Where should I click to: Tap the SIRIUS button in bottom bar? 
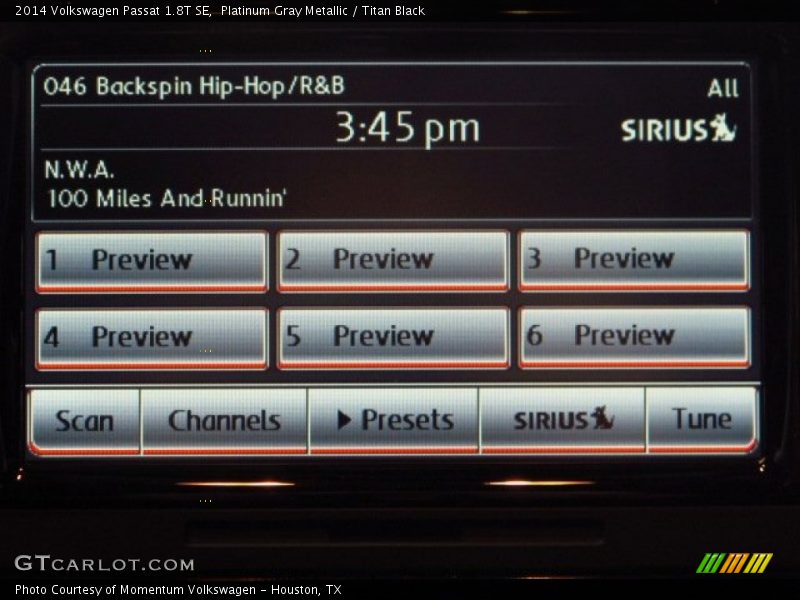562,420
